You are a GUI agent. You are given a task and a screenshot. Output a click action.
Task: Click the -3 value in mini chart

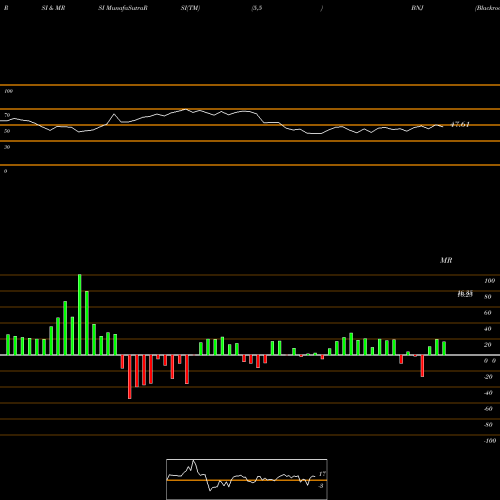[x=321, y=486]
